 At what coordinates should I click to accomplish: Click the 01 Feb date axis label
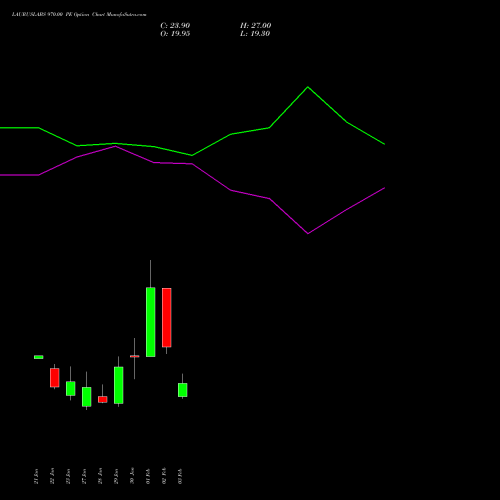[x=148, y=476]
